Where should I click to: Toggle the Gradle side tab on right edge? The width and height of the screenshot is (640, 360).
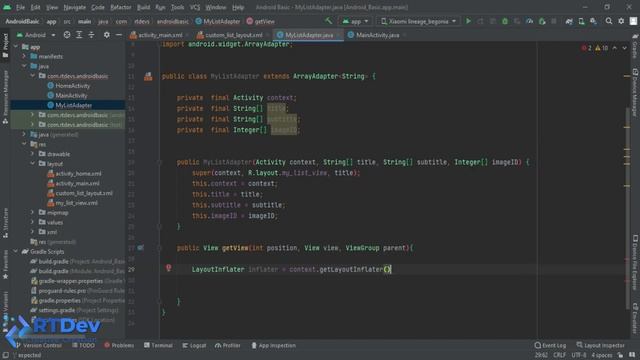(635, 46)
